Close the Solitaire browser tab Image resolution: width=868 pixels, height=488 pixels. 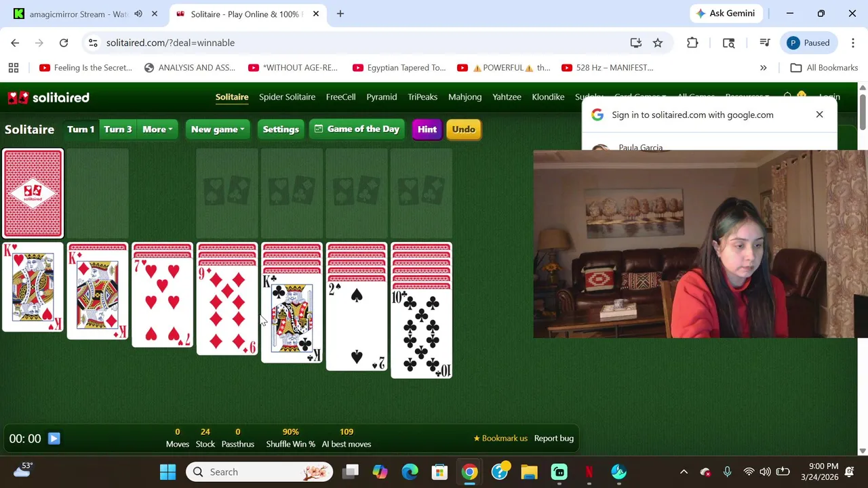pos(315,14)
